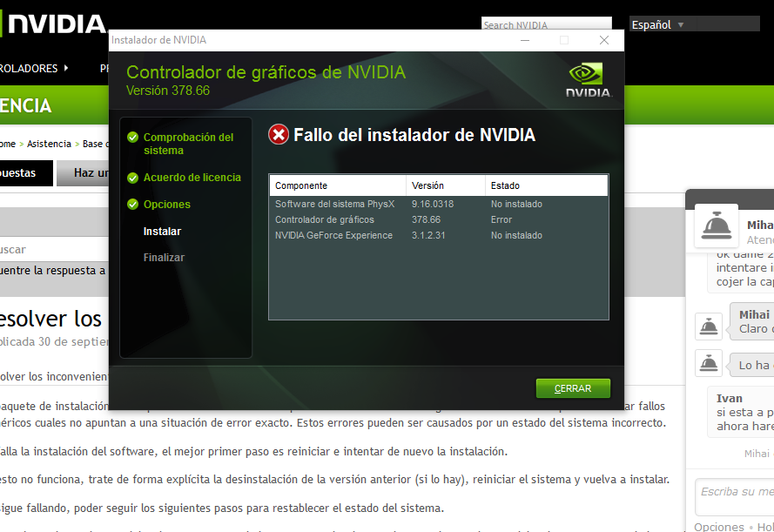774x532 pixels.
Task: Click the Controlador de gráficos de NVIDIA title
Action: (x=266, y=72)
